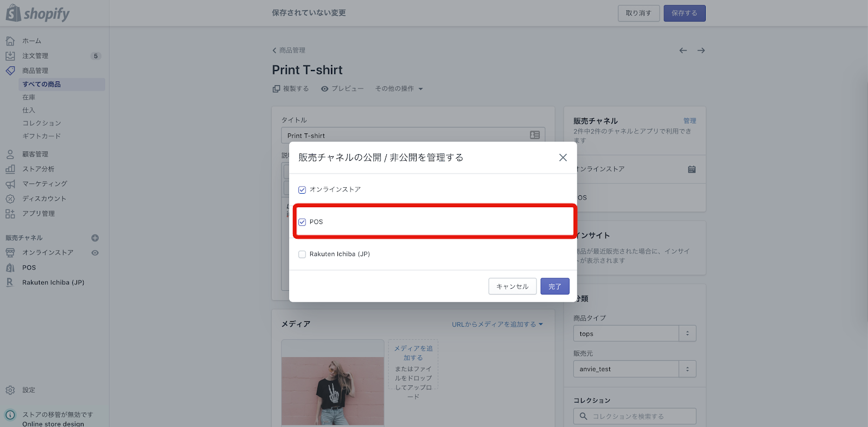Screen dimensions: 868x427
Task: Toggle online store visibility eye in sidebar
Action: tap(95, 253)
